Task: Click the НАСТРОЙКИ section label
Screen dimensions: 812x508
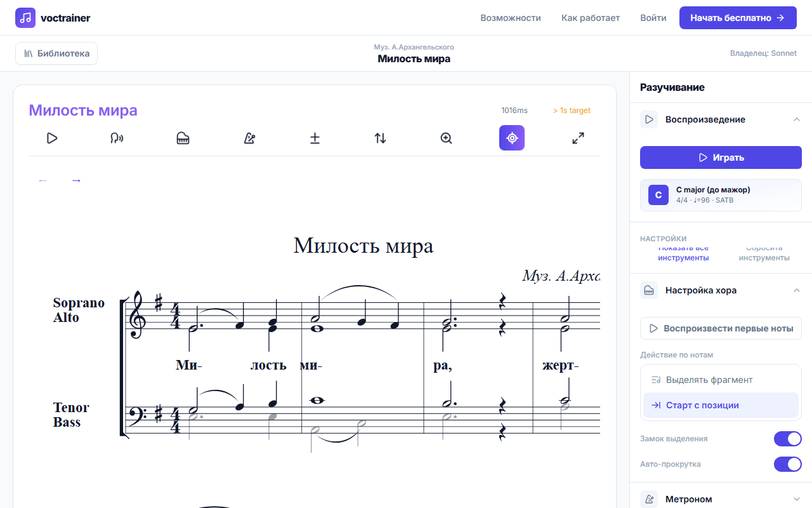Action: (x=664, y=239)
